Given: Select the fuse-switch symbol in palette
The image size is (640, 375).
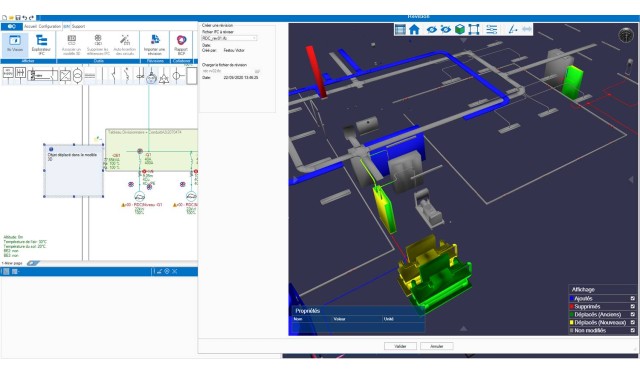Looking at the screenshot, I should (x=127, y=75).
